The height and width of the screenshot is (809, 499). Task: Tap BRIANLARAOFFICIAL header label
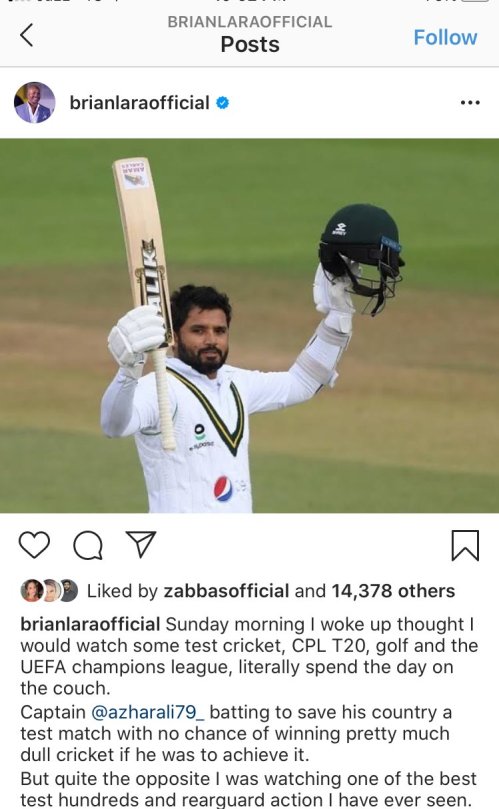coord(250,22)
